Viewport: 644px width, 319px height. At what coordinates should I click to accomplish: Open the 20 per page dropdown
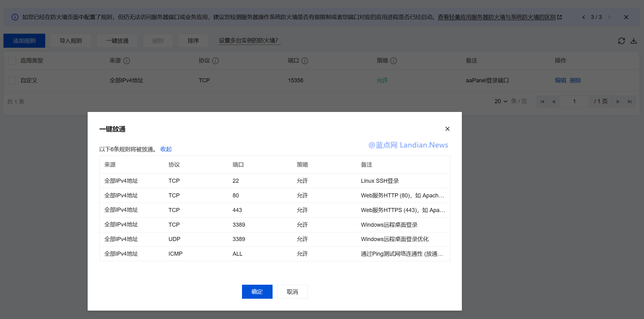point(501,101)
